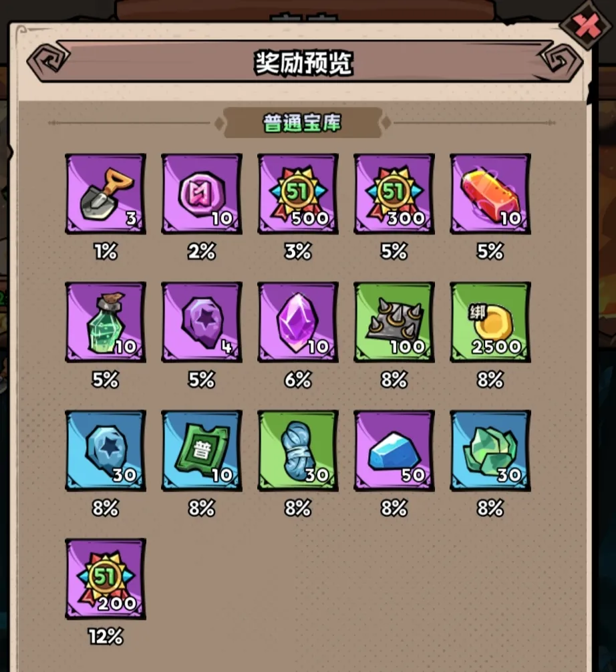
Task: Select the 500 medal reward icon
Action: click(x=298, y=194)
